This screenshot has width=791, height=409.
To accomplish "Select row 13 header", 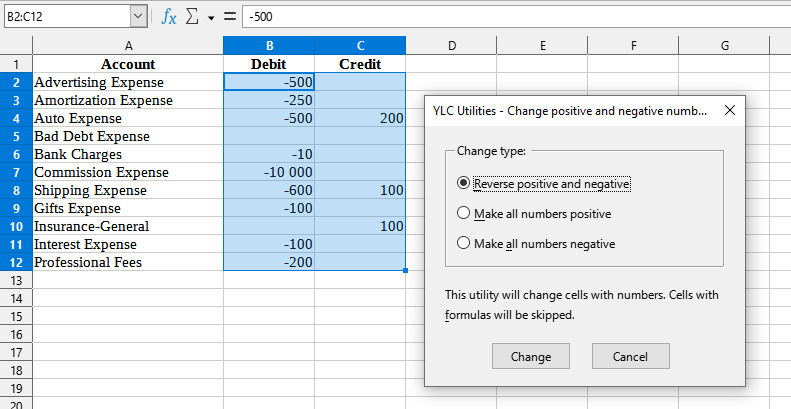I will 16,280.
